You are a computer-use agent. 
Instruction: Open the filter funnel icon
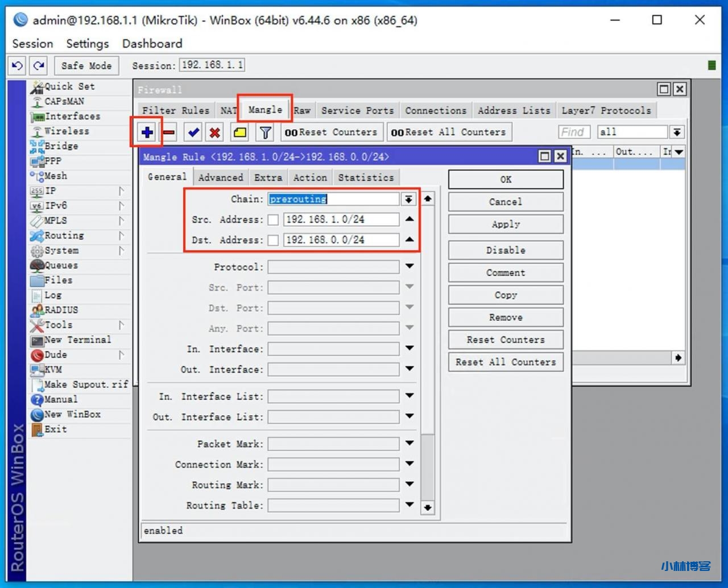pos(265,132)
